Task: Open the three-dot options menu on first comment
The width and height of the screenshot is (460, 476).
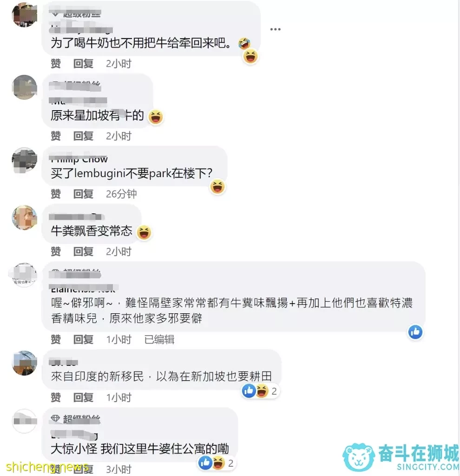Action: pyautogui.click(x=275, y=29)
